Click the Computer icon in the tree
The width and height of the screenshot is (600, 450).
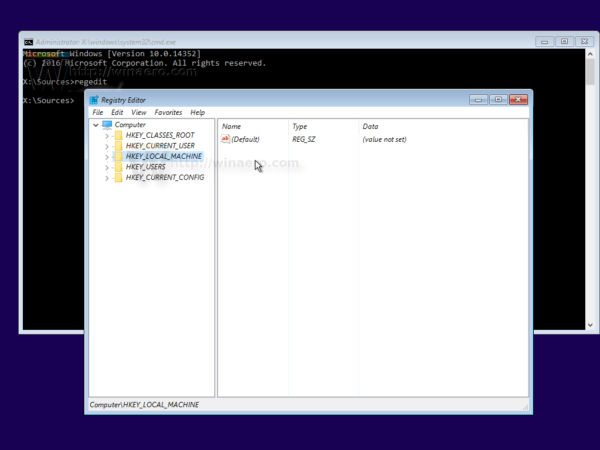click(x=107, y=125)
